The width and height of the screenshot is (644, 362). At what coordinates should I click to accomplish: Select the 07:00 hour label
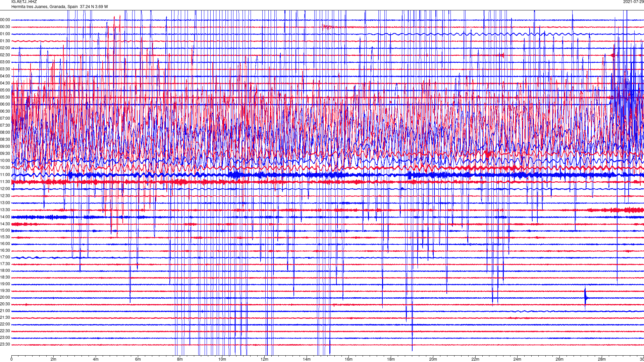(x=5, y=118)
